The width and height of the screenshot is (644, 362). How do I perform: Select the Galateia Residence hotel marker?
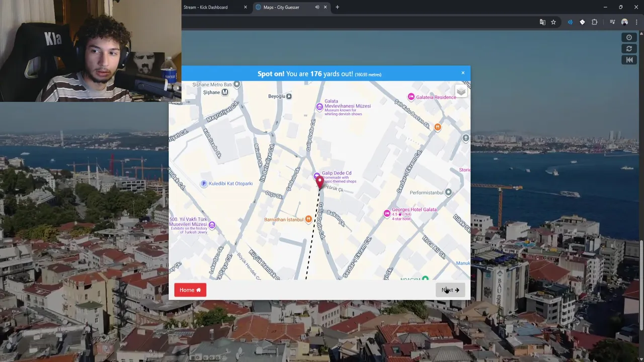pyautogui.click(x=411, y=97)
